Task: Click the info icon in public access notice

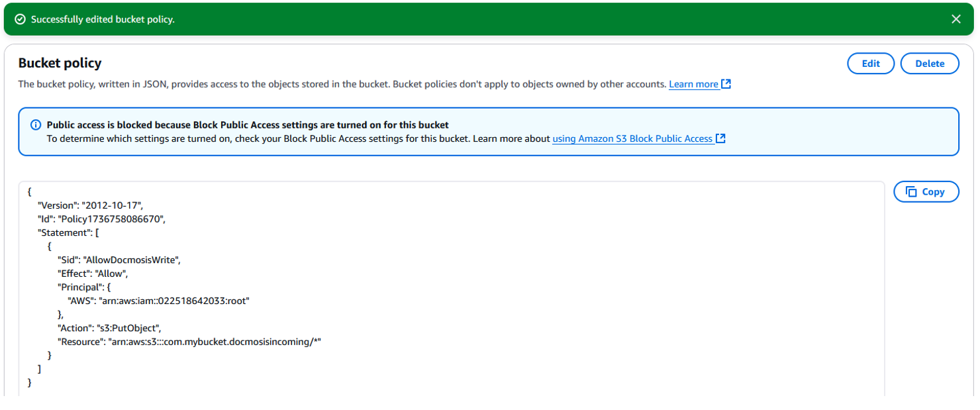Action: pos(36,125)
